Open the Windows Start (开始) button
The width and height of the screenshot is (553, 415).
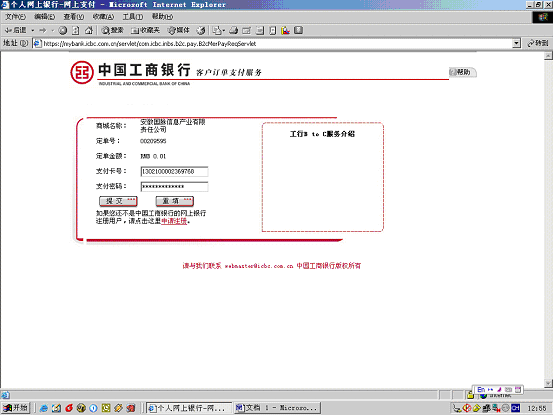pyautogui.click(x=16, y=408)
